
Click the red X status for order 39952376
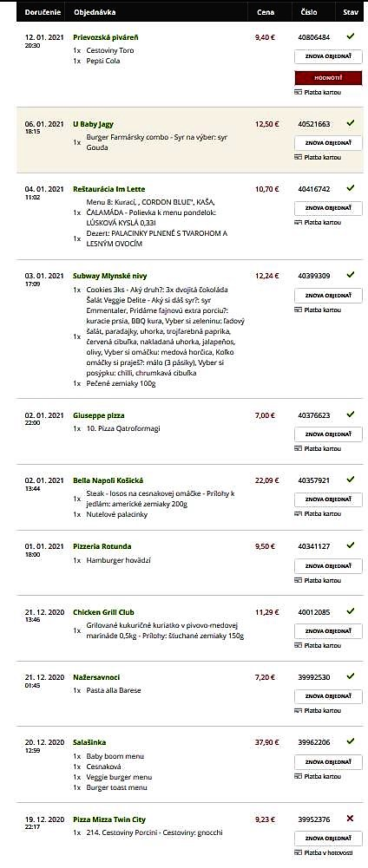click(351, 819)
